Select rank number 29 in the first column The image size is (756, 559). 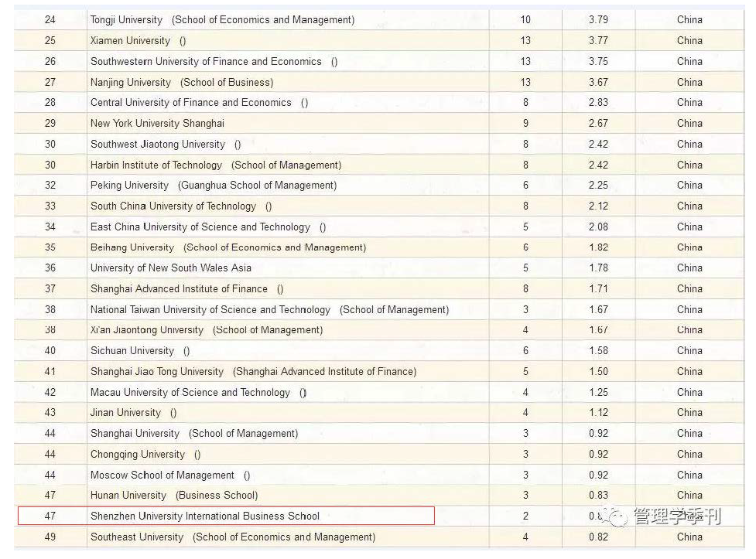[x=50, y=123]
